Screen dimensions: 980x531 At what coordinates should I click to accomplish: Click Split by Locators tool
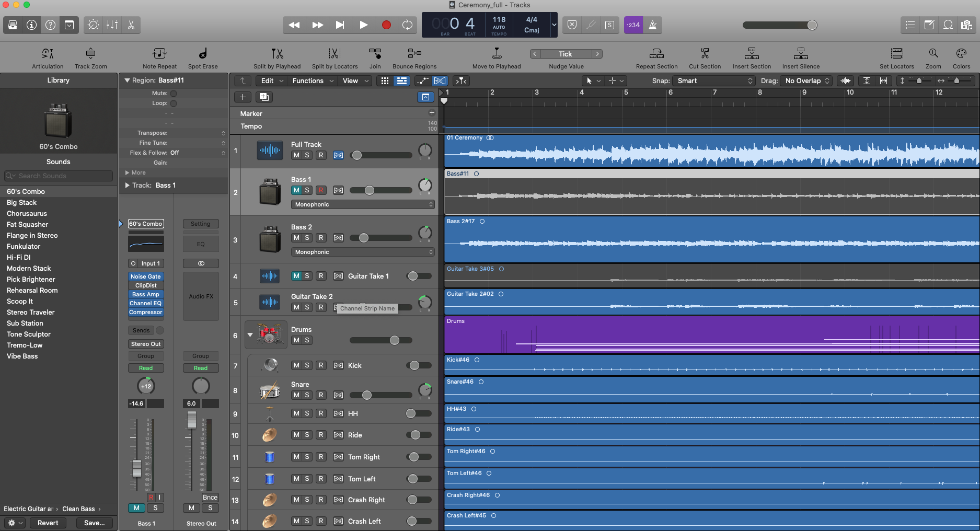pyautogui.click(x=335, y=58)
